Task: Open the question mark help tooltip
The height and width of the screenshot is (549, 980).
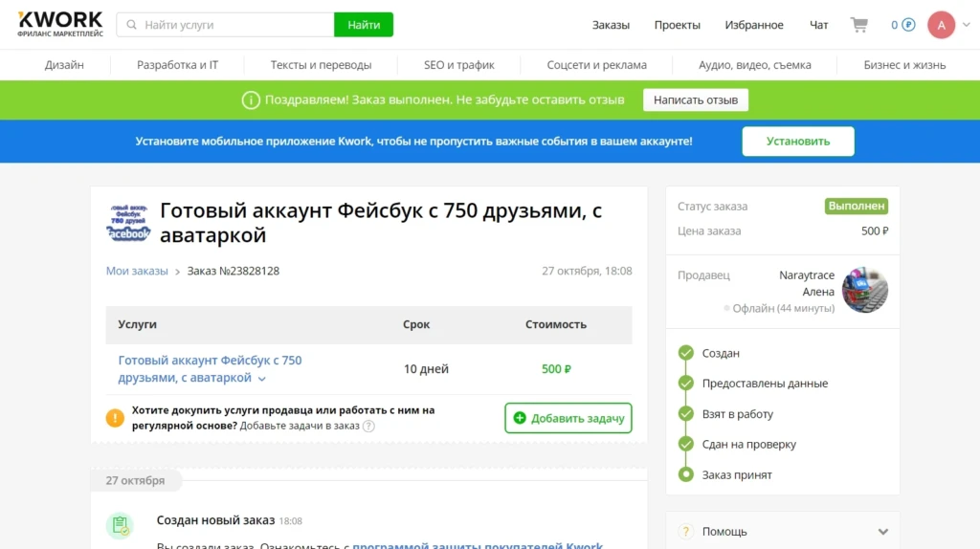Action: [x=368, y=426]
